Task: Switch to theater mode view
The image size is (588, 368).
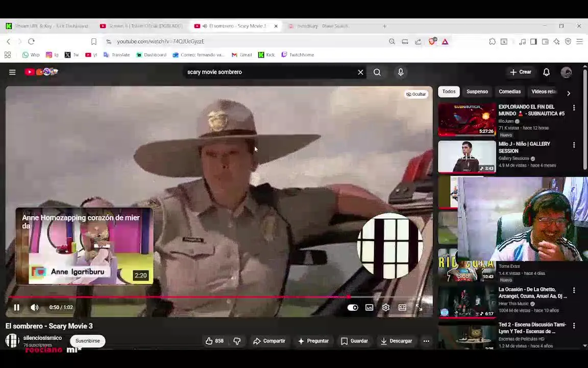Action: coord(402,308)
